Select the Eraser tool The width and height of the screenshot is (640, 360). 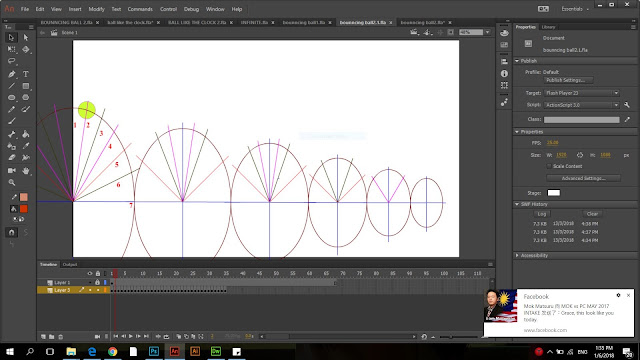click(11, 158)
